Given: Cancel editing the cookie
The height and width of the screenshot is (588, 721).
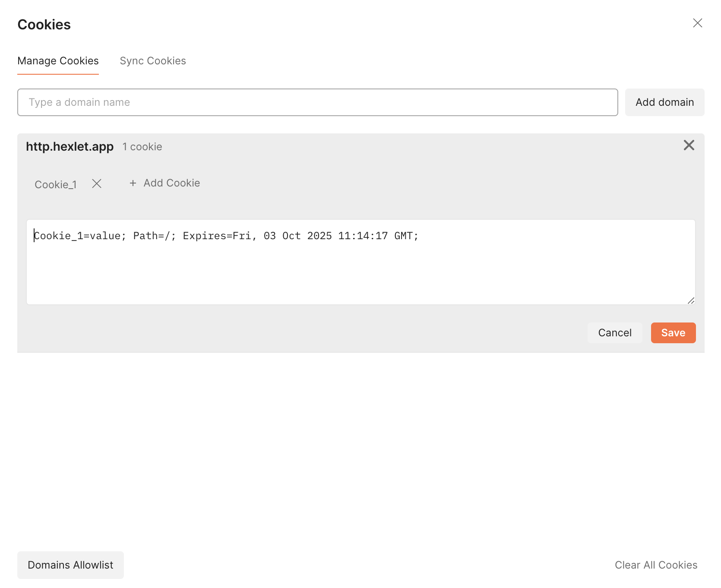Looking at the screenshot, I should tap(614, 333).
